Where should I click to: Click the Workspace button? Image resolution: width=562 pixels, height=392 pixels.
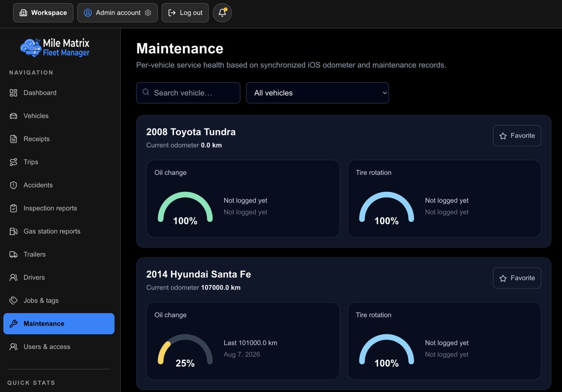pyautogui.click(x=43, y=13)
